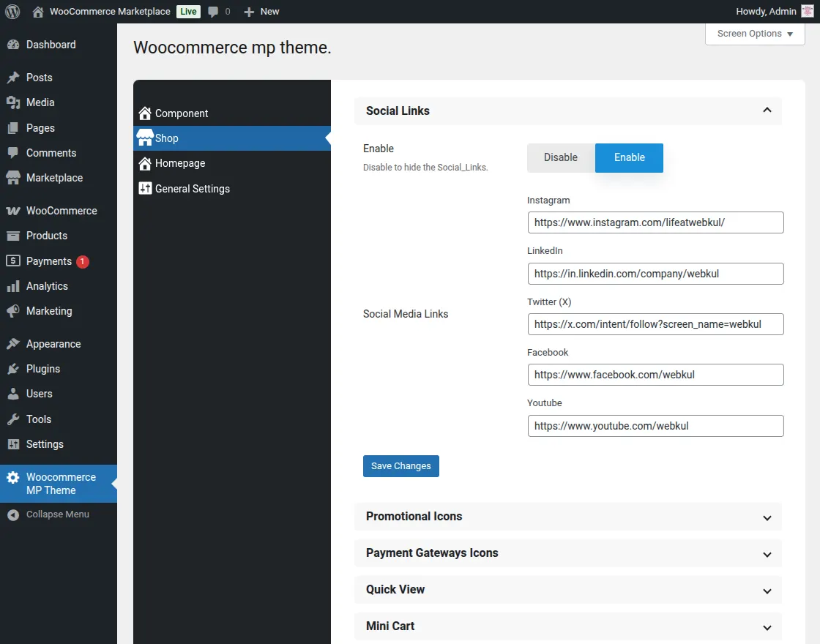This screenshot has width=820, height=644.
Task: Open the Analytics menu label
Action: pyautogui.click(x=47, y=286)
